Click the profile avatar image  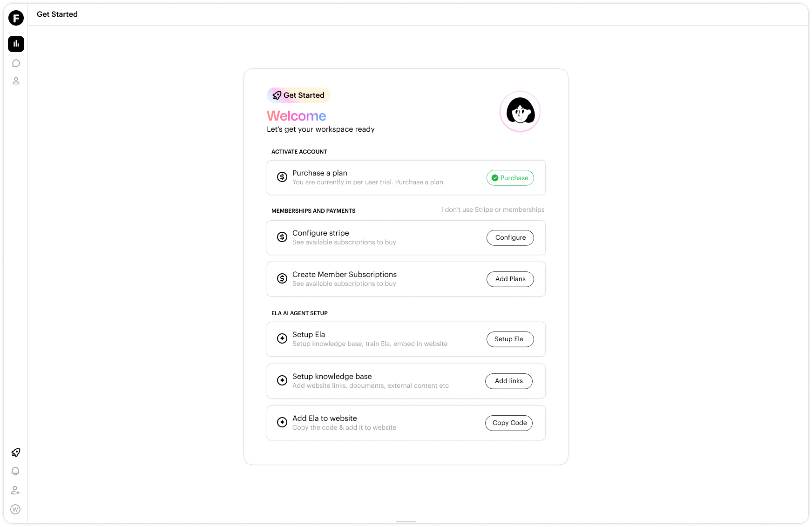click(520, 112)
